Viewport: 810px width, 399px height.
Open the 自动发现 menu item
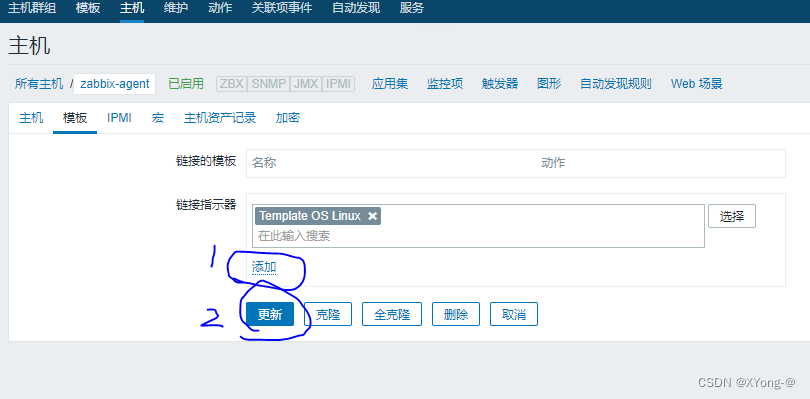click(x=356, y=8)
